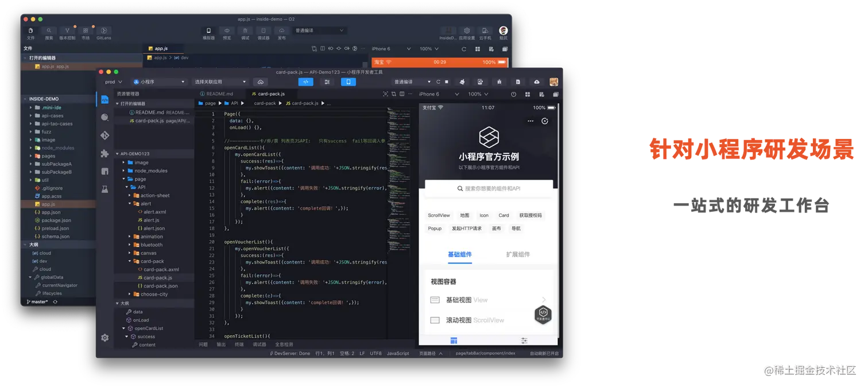
Task: Open the flask test icon in sidebar
Action: pos(104,189)
